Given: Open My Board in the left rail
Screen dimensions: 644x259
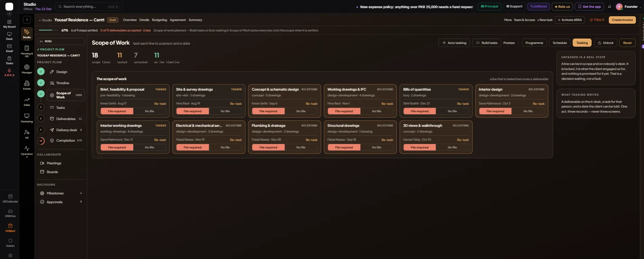Looking at the screenshot, I should [x=9, y=24].
